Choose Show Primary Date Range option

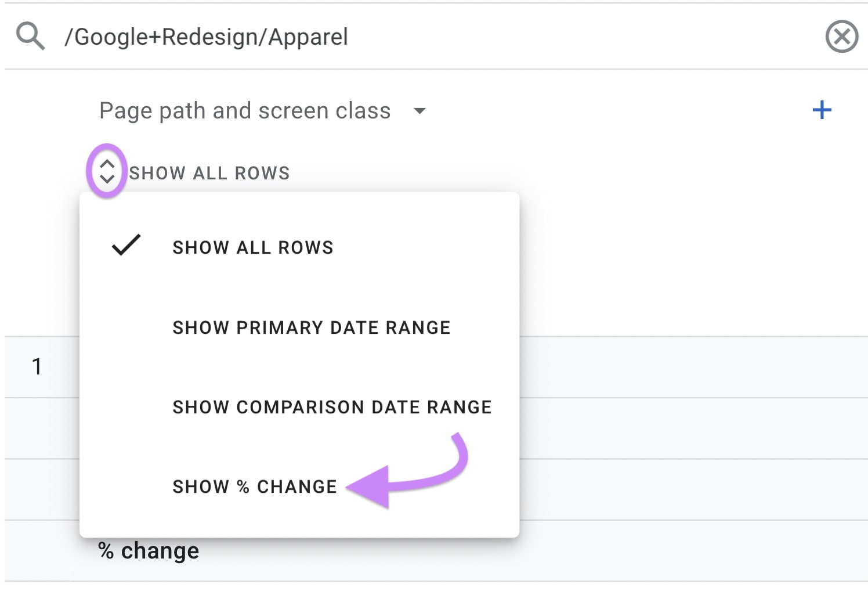click(x=312, y=327)
